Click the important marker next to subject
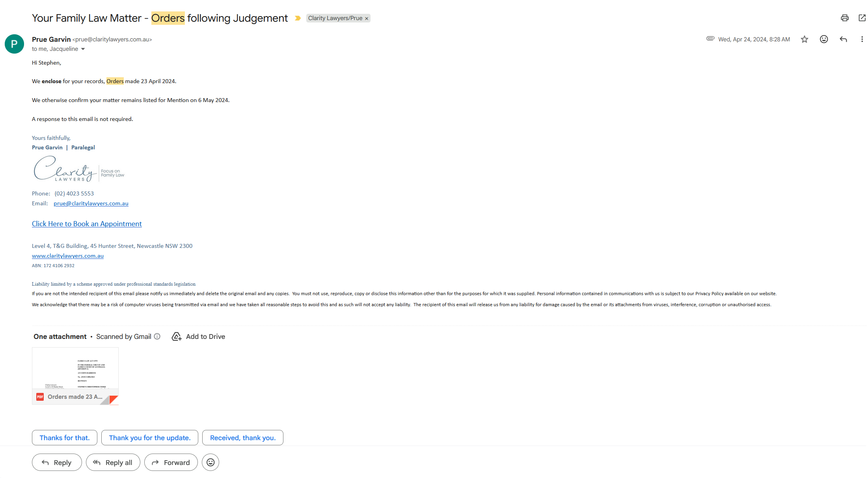This screenshot has height=478, width=868. point(298,18)
